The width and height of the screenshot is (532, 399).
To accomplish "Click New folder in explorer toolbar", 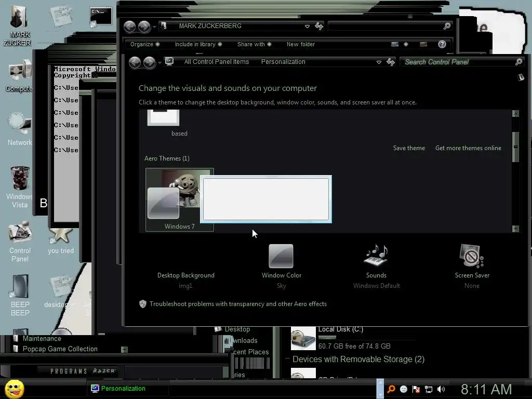I will point(301,44).
